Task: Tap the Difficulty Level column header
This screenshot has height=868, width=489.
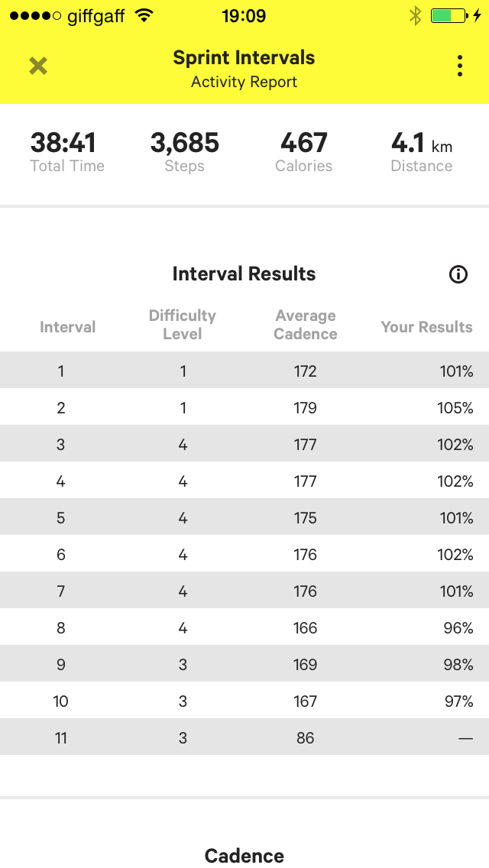Action: [182, 325]
